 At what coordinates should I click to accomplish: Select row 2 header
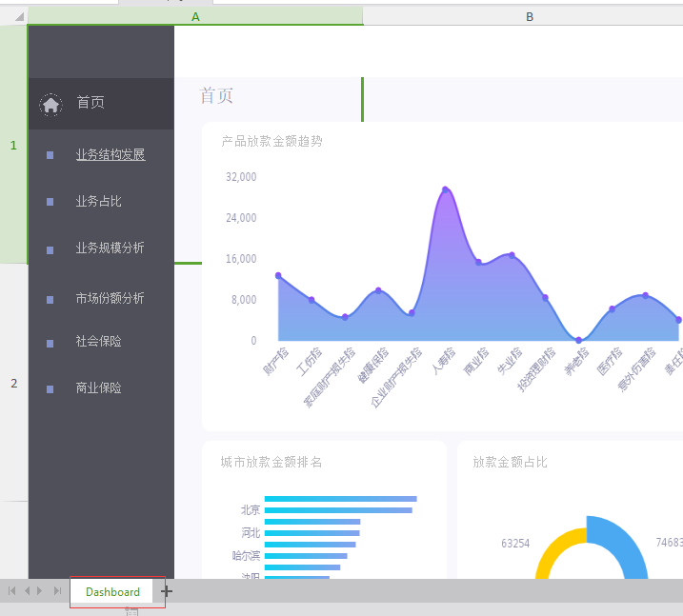pos(13,383)
